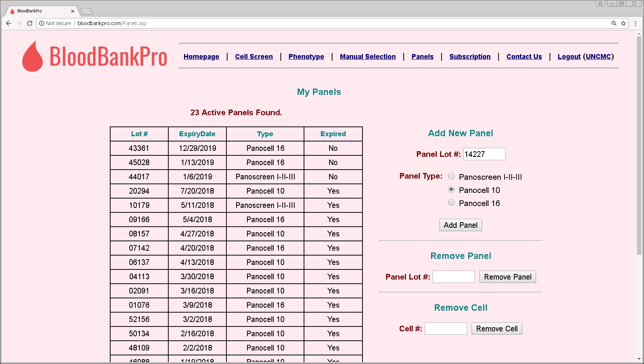Click the My Panels heading

(319, 92)
